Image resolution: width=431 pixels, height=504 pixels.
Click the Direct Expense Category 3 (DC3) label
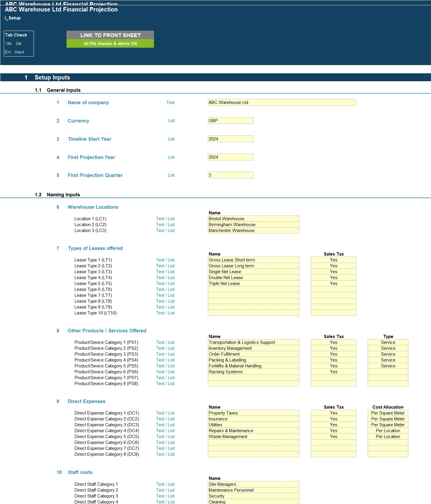107,425
